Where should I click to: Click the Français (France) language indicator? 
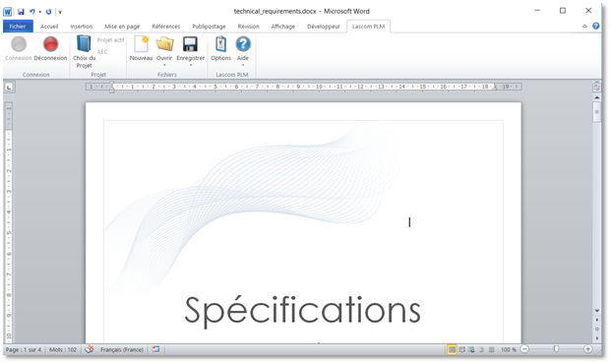tap(122, 349)
